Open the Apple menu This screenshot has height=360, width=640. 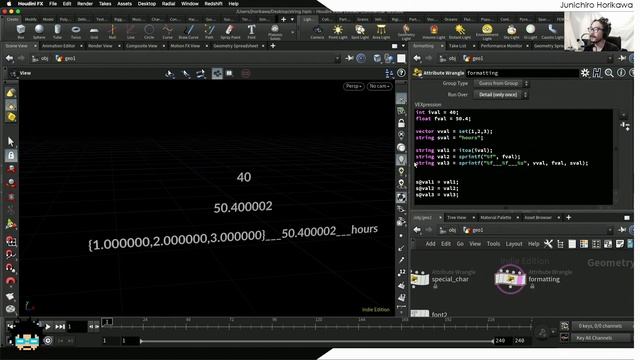8,4
